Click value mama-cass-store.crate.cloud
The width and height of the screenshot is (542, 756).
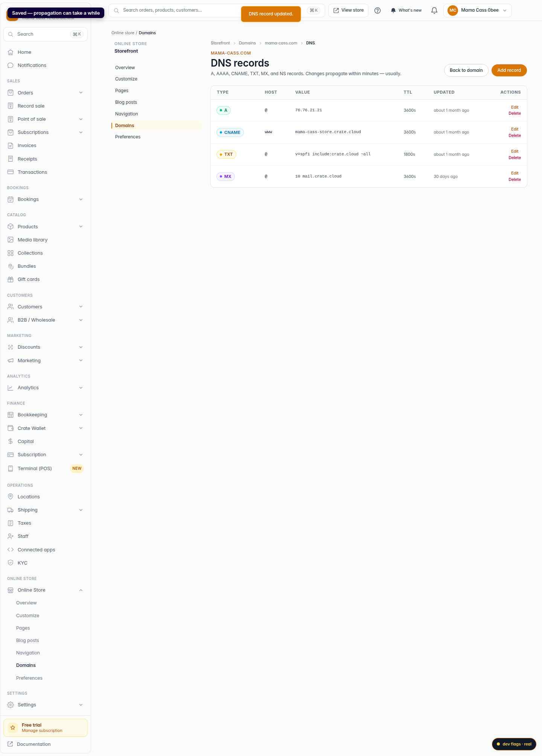tap(328, 132)
